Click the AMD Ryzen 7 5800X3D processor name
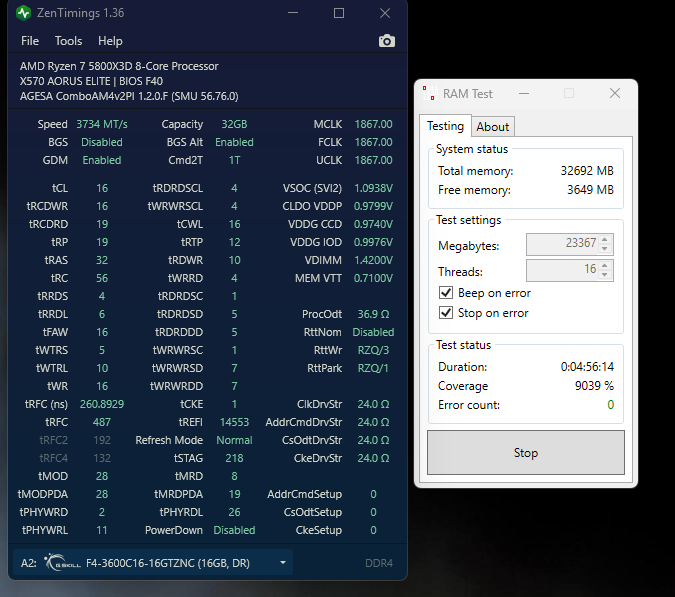The height and width of the screenshot is (597, 675). [119, 66]
